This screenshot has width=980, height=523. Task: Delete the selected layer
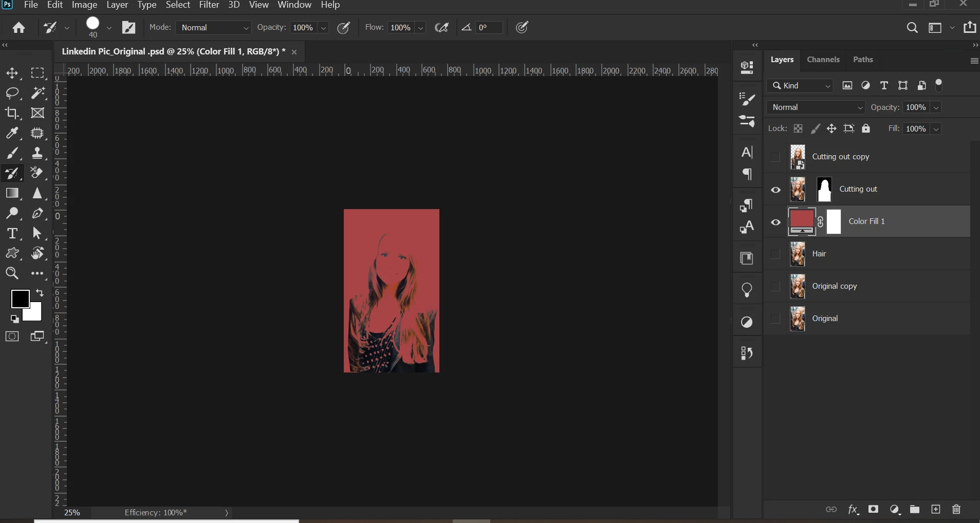tap(956, 509)
